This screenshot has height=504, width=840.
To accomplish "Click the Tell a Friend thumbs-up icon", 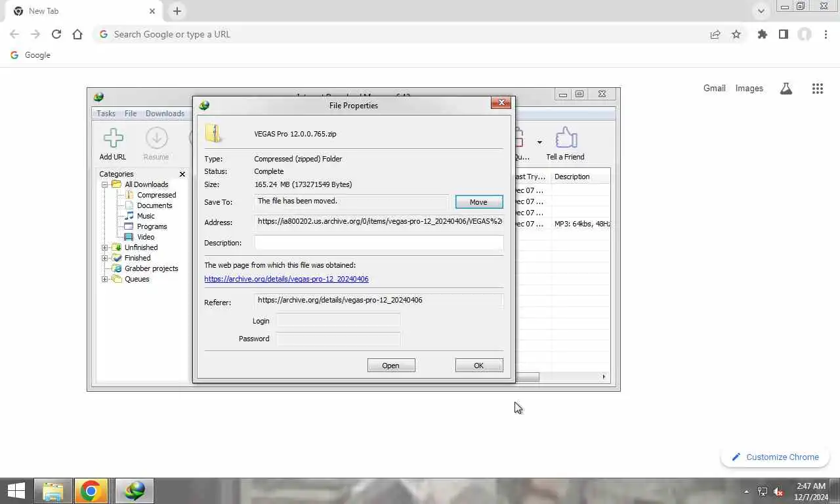I will click(x=566, y=138).
